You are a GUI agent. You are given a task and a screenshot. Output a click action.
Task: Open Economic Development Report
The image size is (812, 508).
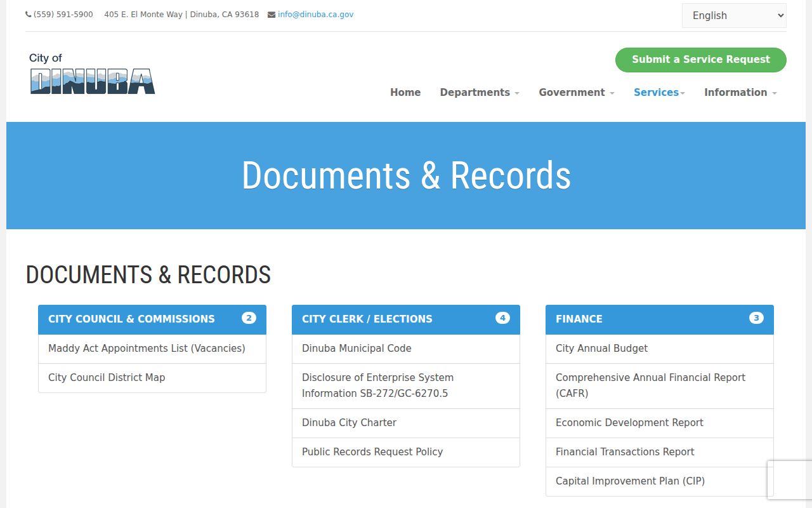(x=660, y=423)
